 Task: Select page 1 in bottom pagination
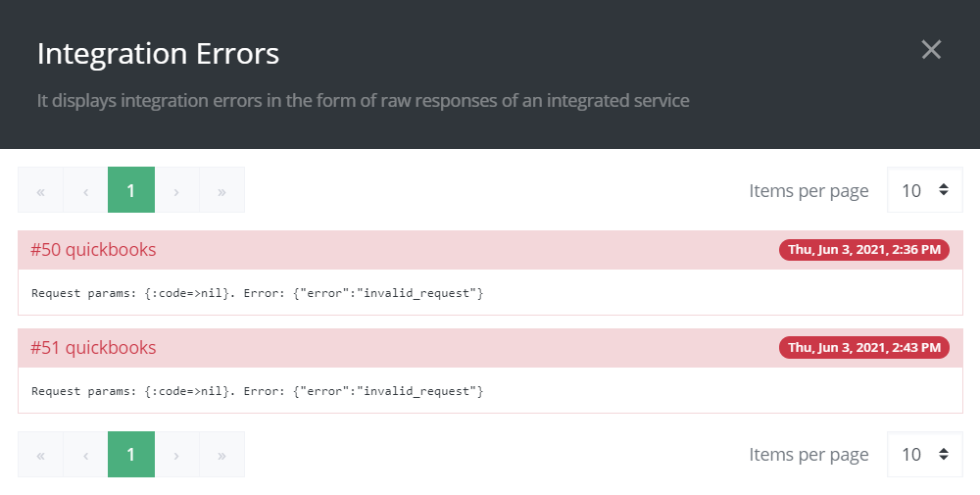pos(131,455)
